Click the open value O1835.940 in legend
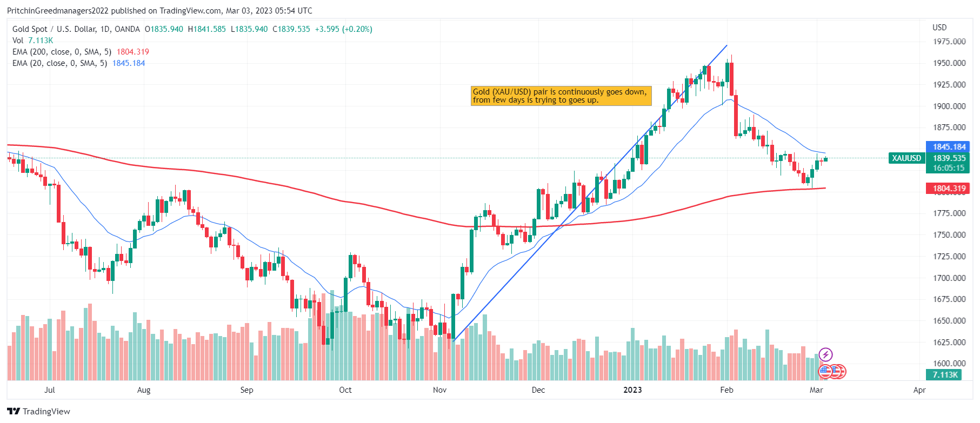Screen dimensions: 980x423 tap(164, 29)
